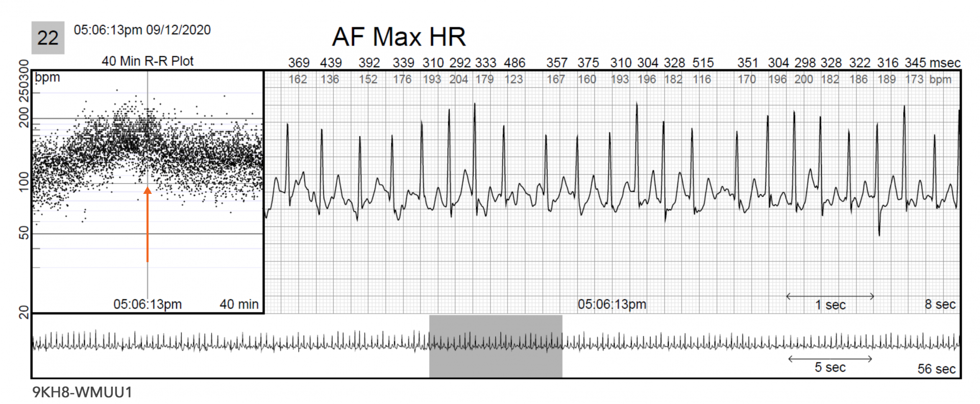Click the 116 bpm beat rate
Image resolution: width=980 pixels, height=404 pixels.
coord(702,80)
